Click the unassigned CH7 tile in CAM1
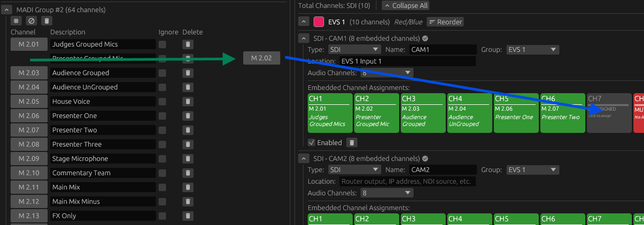The width and height of the screenshot is (644, 225). point(609,113)
